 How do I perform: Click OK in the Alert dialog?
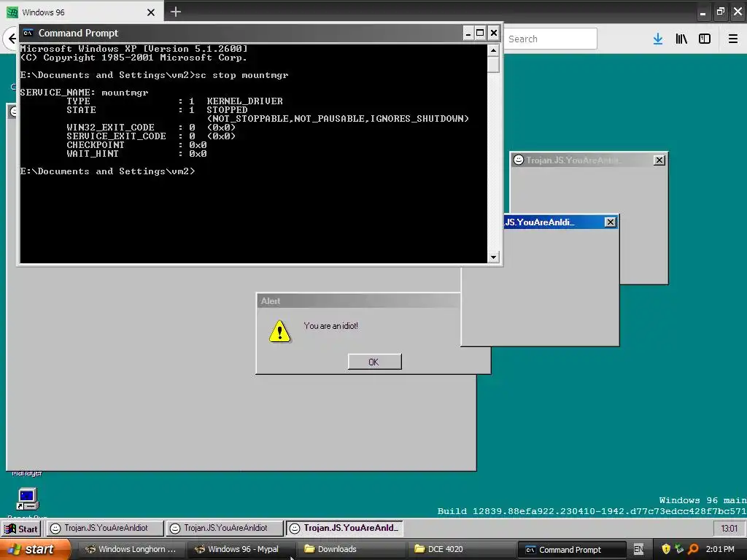tap(374, 362)
